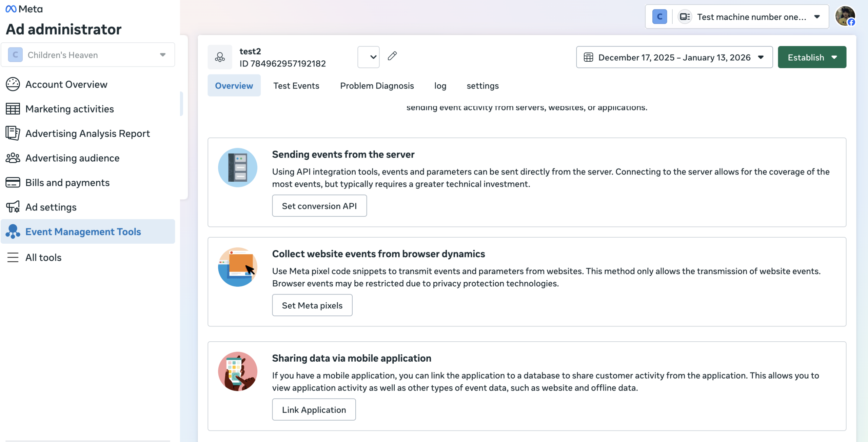Click the Ad settings megaphone icon

(x=13, y=207)
